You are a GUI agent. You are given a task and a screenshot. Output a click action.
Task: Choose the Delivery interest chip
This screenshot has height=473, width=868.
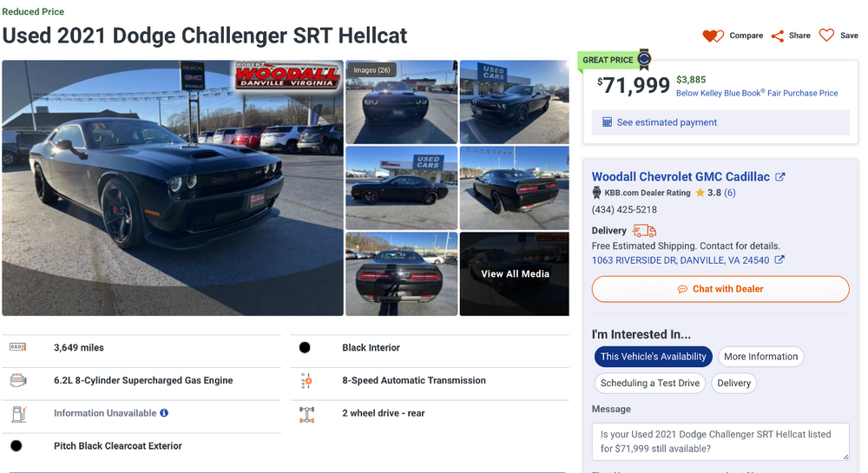tap(733, 383)
